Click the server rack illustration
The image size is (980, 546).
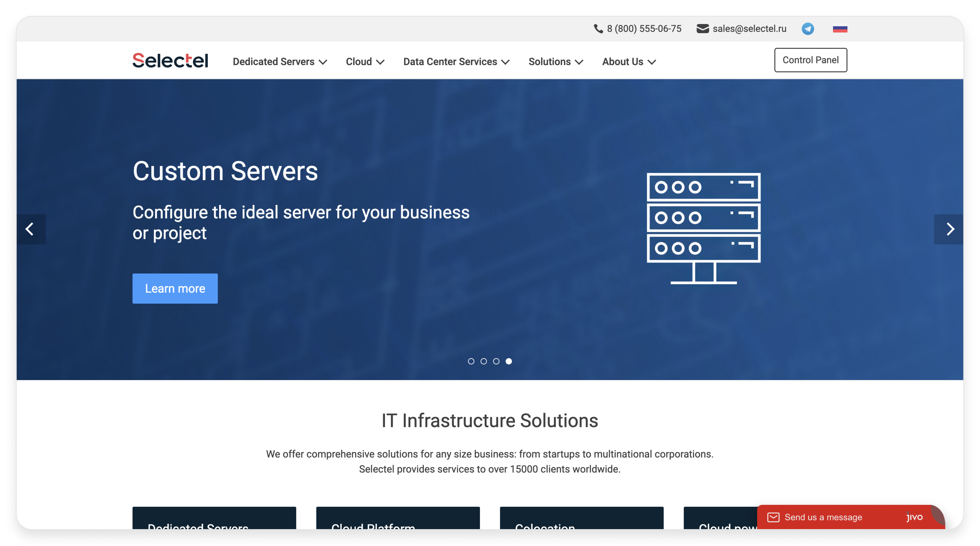[704, 228]
